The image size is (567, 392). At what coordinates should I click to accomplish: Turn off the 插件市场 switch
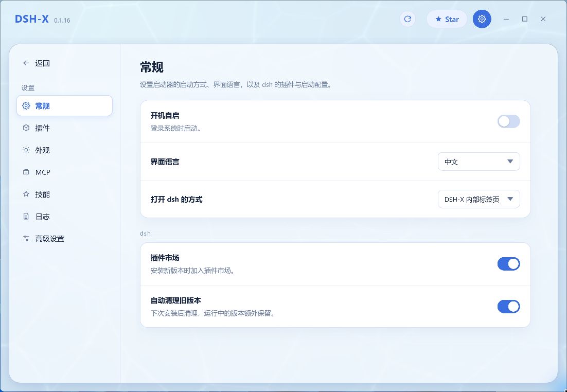point(508,264)
